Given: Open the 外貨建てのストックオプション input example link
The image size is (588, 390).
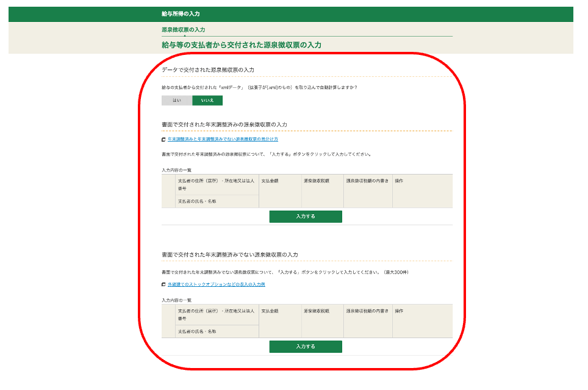Looking at the screenshot, I should click(x=216, y=284).
